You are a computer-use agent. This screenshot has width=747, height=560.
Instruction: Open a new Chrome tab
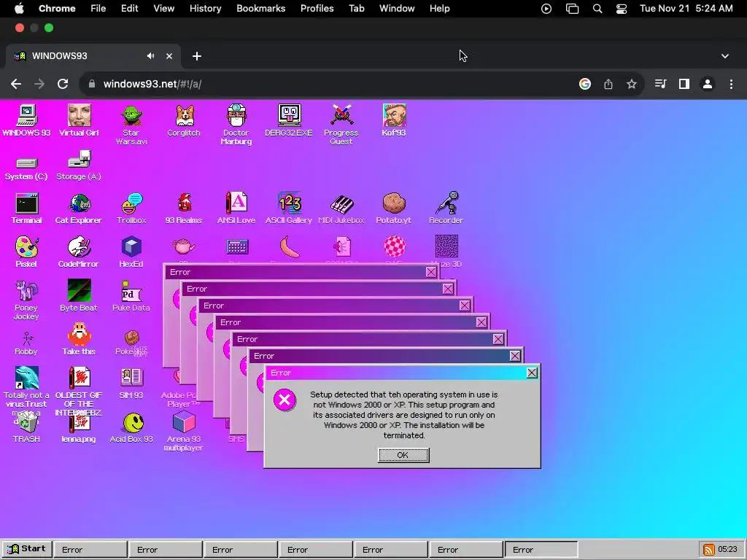(x=197, y=56)
